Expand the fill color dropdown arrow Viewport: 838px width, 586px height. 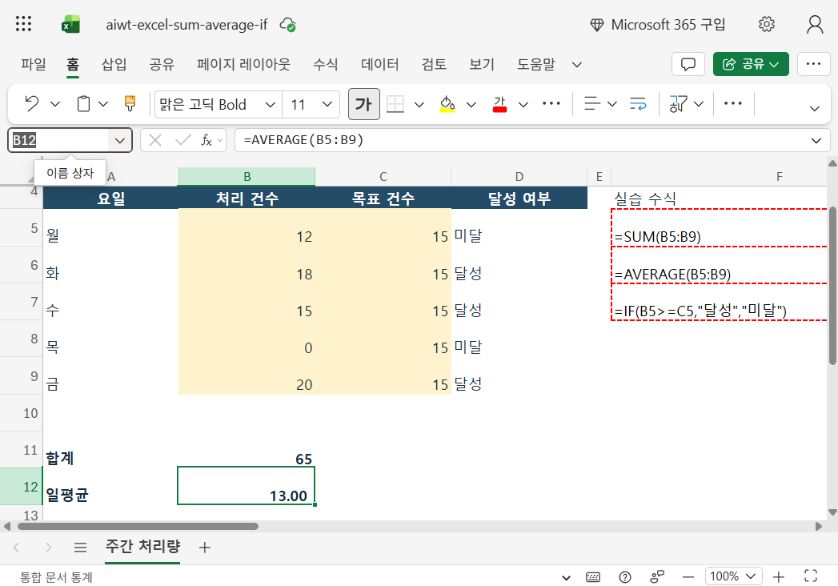(x=471, y=104)
